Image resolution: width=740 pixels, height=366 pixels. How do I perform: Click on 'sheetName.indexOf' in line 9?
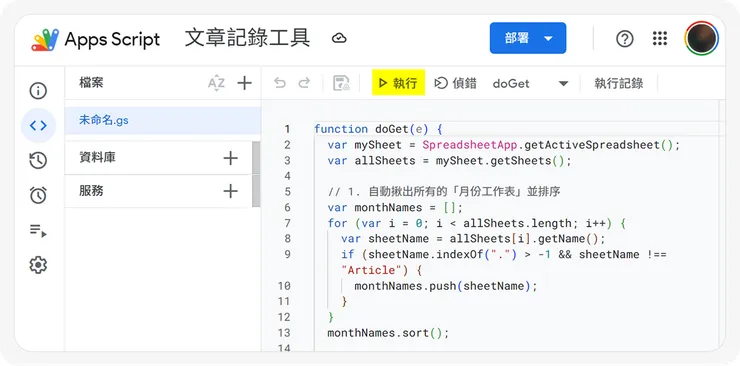click(425, 255)
